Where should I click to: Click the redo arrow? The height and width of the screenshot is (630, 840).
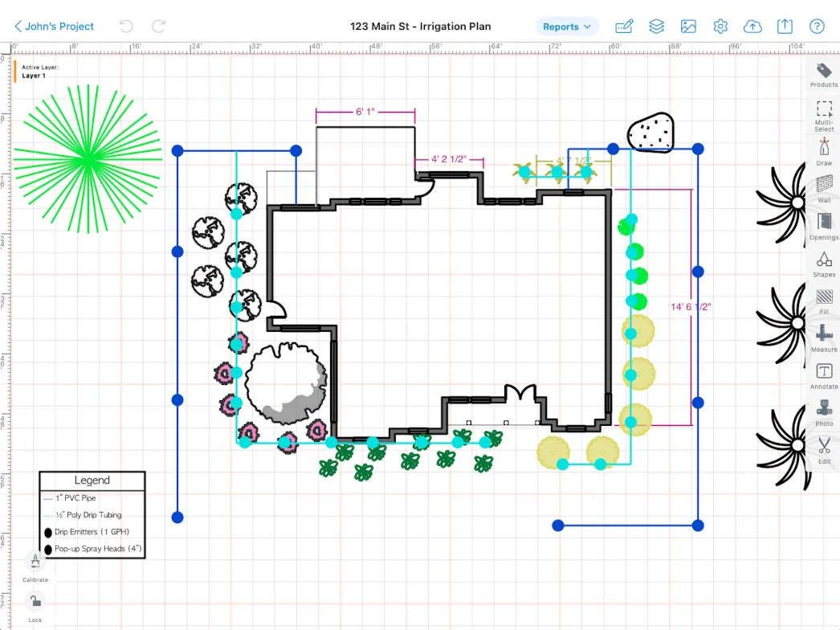point(158,27)
